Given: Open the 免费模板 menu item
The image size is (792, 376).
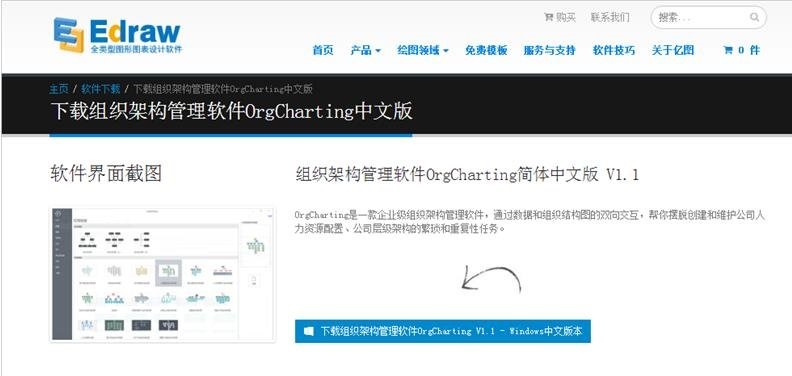Looking at the screenshot, I should (x=486, y=50).
